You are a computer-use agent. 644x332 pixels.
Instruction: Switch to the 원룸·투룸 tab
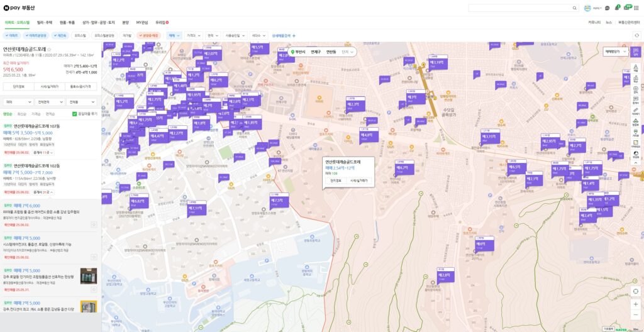pyautogui.click(x=67, y=22)
